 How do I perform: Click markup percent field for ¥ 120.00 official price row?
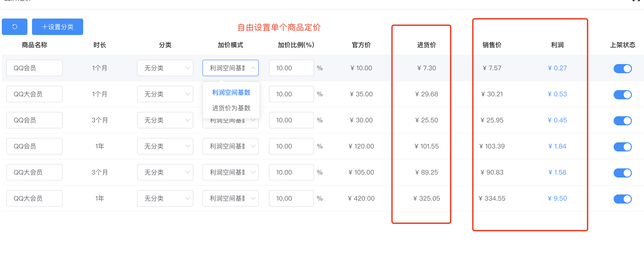[291, 146]
